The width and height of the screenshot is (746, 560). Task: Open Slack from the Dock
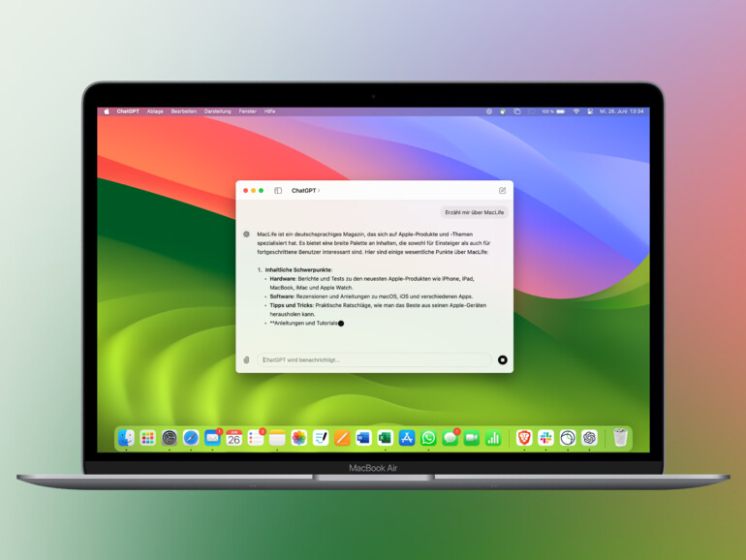(x=545, y=438)
